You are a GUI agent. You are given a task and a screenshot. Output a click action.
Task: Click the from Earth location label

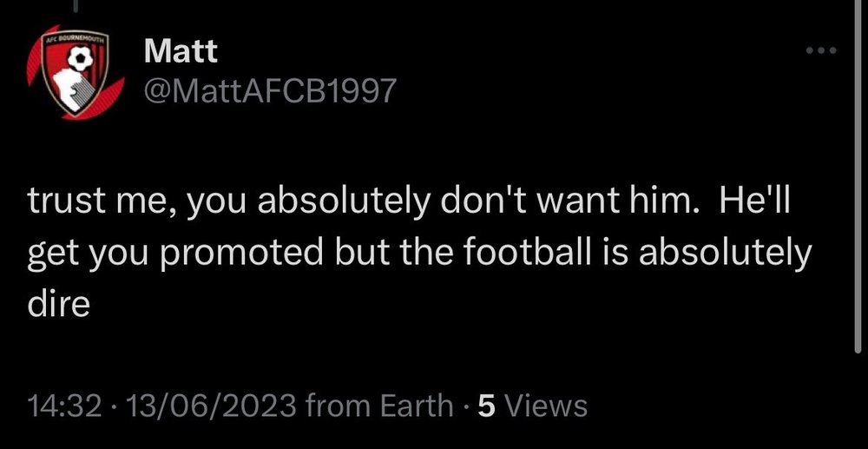(x=379, y=406)
